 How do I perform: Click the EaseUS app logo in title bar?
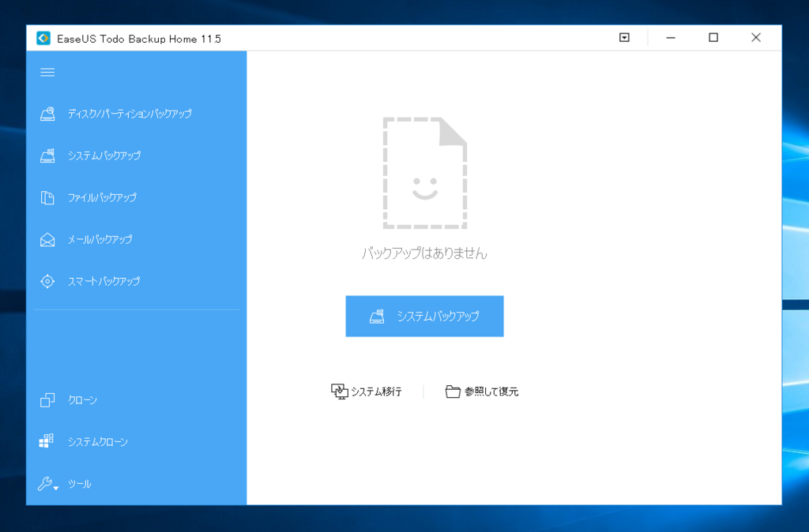[x=43, y=39]
